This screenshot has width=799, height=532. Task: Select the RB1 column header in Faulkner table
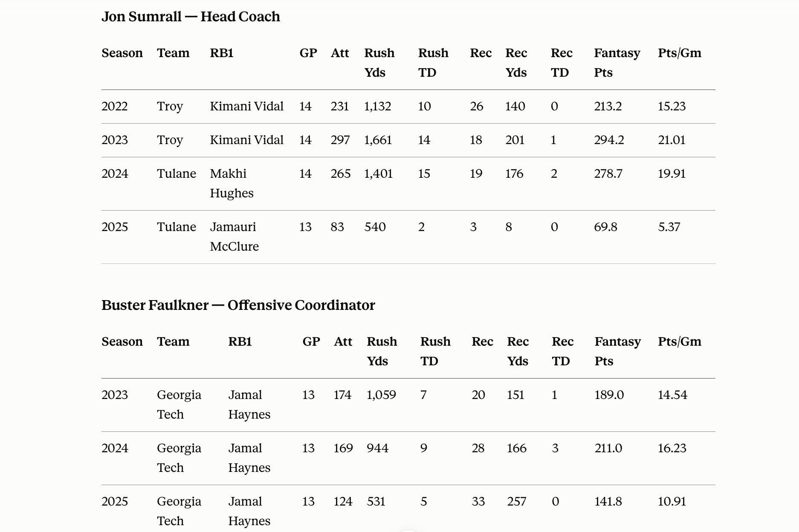[x=240, y=341]
